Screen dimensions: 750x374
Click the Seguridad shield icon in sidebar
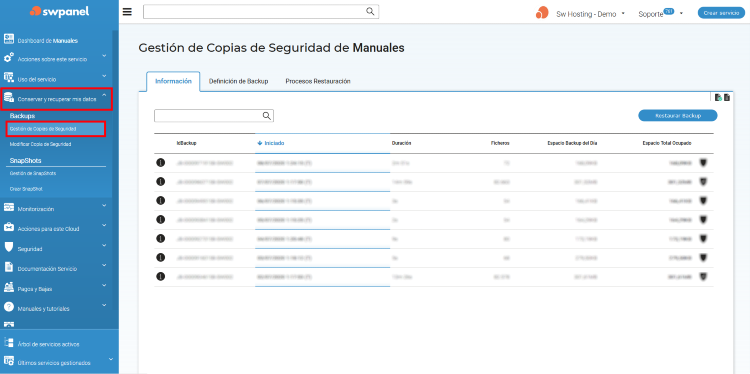(x=9, y=247)
